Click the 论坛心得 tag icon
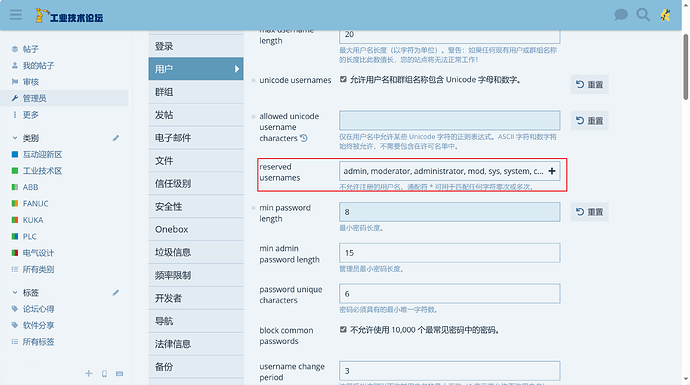Screen dimensions: 690x385 pos(15,309)
